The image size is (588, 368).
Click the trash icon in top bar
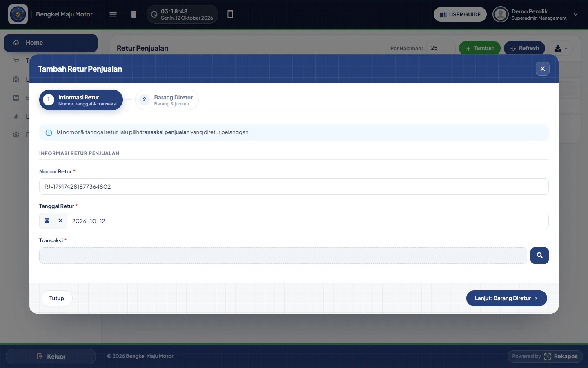134,14
